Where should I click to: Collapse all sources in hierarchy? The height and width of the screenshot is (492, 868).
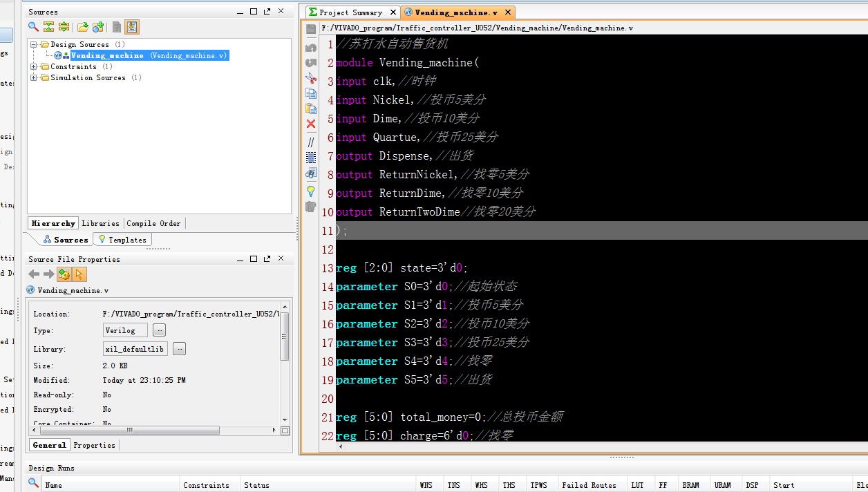coord(48,27)
